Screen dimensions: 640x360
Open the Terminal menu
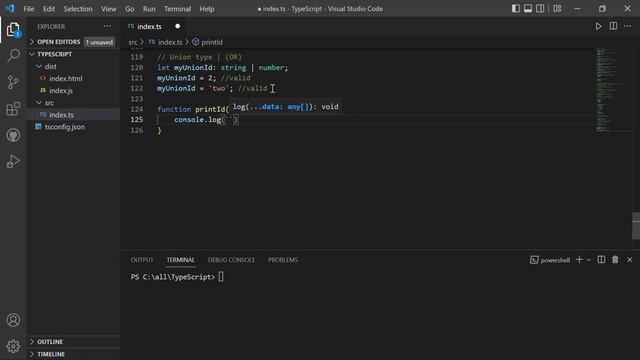coord(177,9)
